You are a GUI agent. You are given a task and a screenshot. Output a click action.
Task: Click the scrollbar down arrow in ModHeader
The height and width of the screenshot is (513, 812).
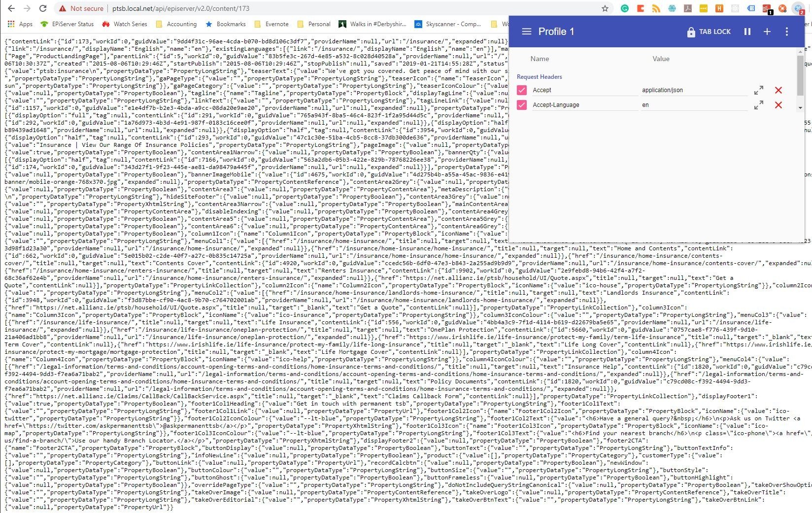800,107
